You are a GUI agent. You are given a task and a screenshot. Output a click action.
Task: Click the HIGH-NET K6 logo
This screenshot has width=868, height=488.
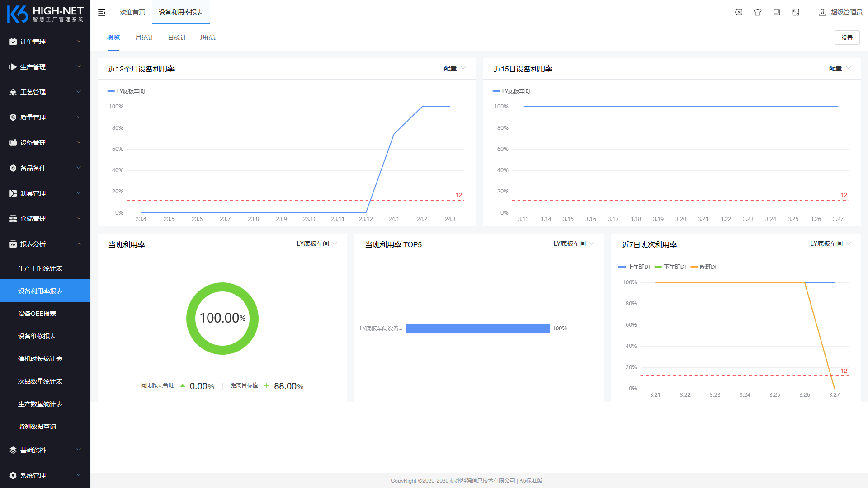click(x=45, y=14)
